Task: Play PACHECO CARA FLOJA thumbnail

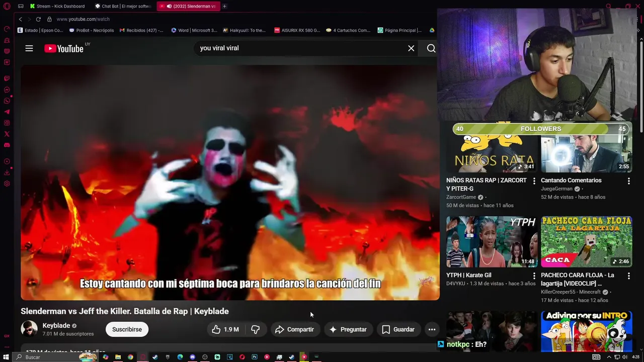Action: click(x=586, y=242)
